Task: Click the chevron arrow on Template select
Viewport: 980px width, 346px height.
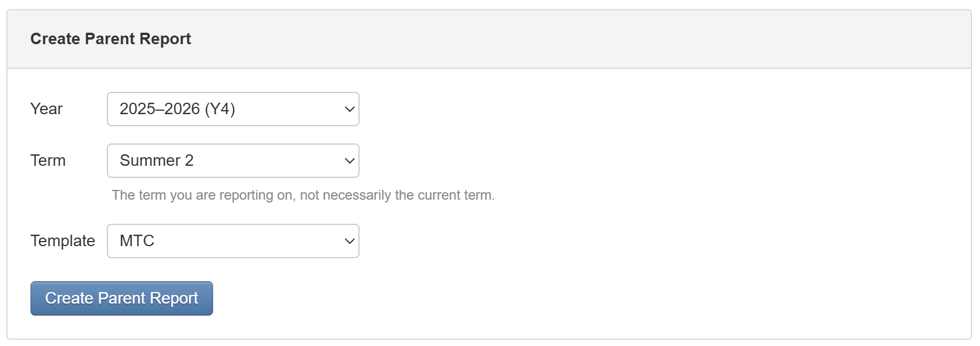Action: click(349, 241)
